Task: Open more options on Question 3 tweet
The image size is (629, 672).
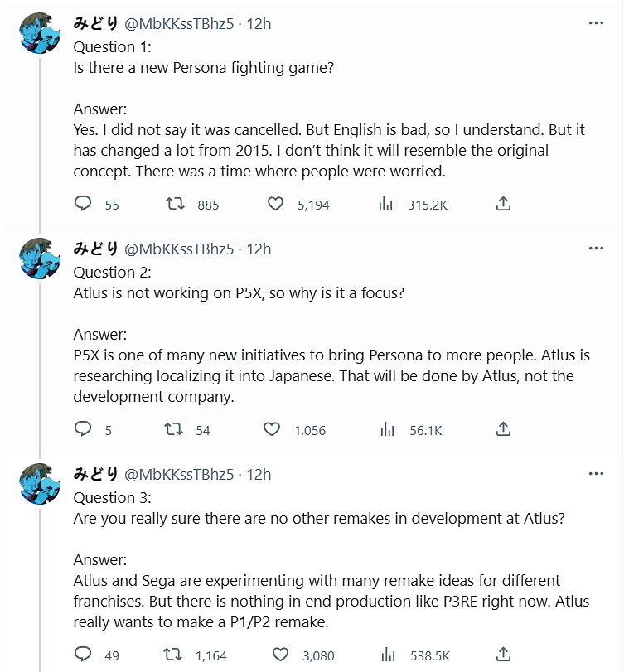Action: (x=595, y=474)
